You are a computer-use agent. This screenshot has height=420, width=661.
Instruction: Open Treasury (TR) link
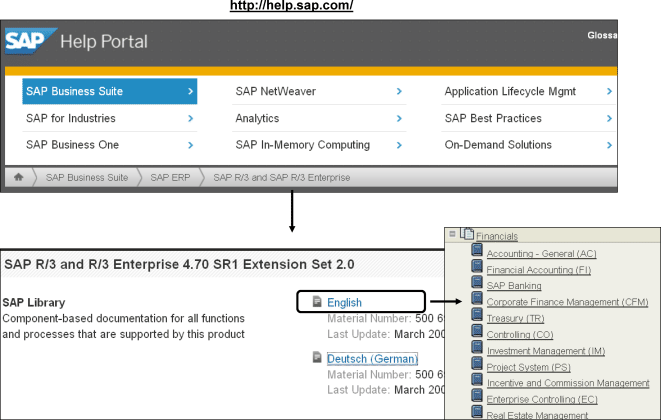pyautogui.click(x=516, y=318)
